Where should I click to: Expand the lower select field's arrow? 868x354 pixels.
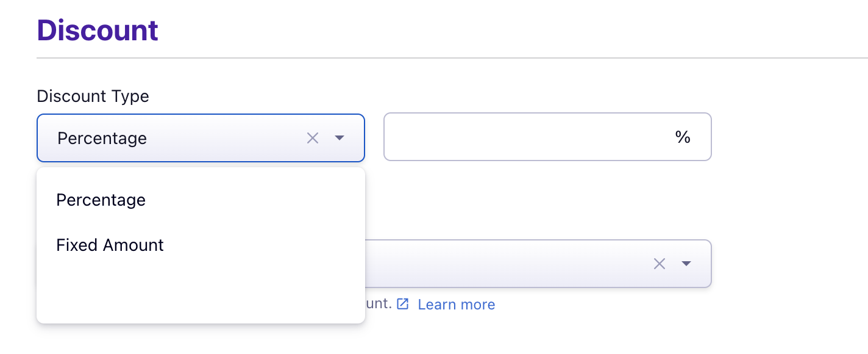(686, 264)
